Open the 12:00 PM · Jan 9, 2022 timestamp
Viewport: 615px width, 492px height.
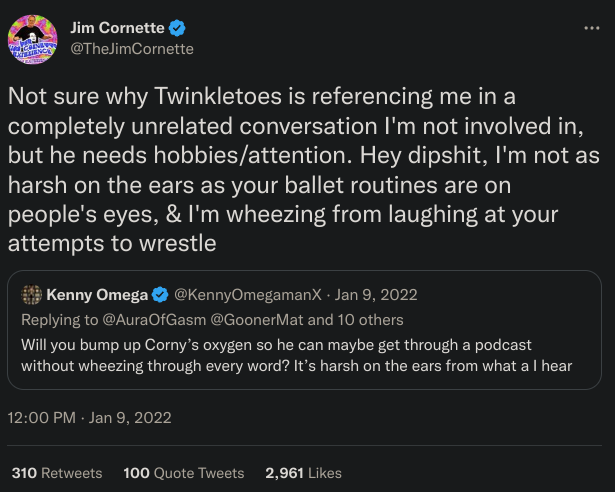coord(89,417)
